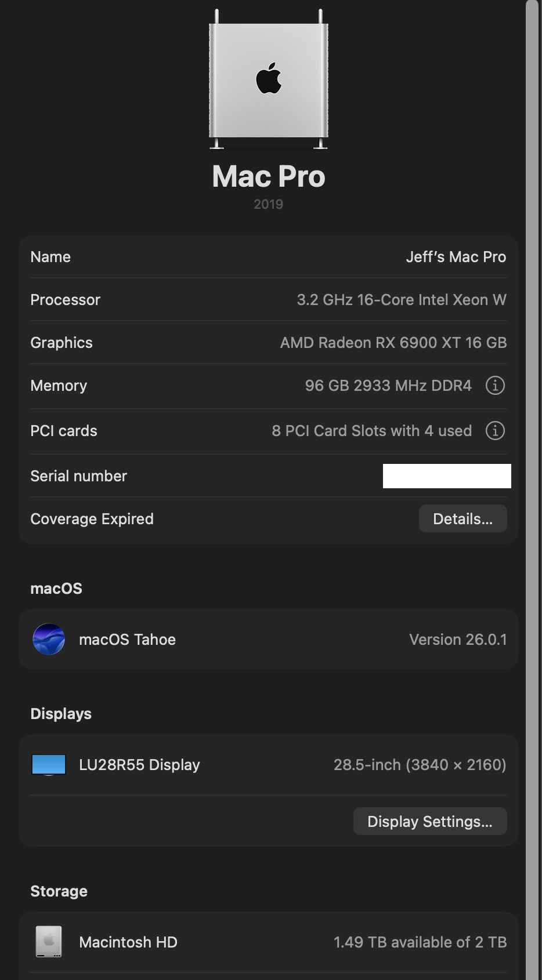Viewport: 542px width, 980px height.
Task: Open coverage Details button
Action: point(463,518)
